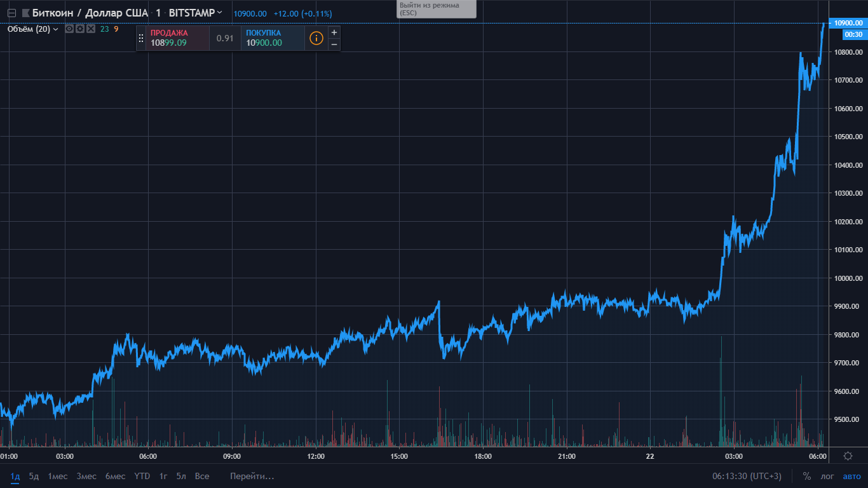The height and width of the screenshot is (488, 868).
Task: Toggle the % percent scale
Action: 807,476
